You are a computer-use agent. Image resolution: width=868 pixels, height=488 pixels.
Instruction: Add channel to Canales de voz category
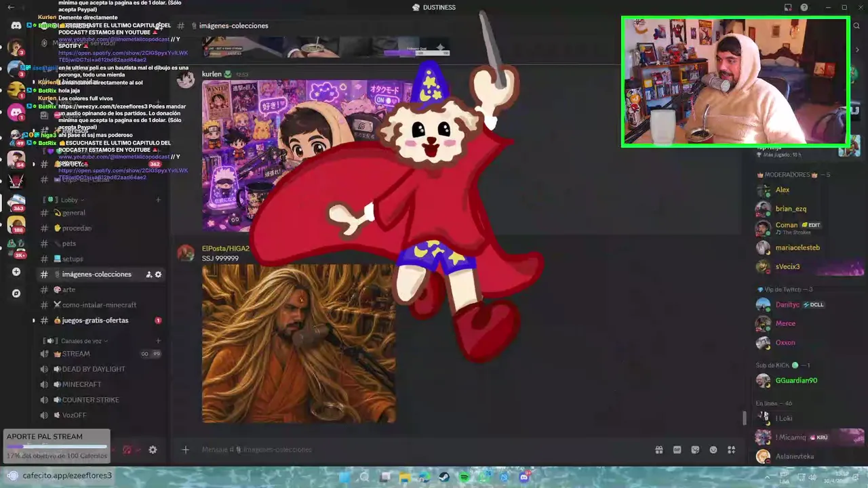tap(158, 341)
